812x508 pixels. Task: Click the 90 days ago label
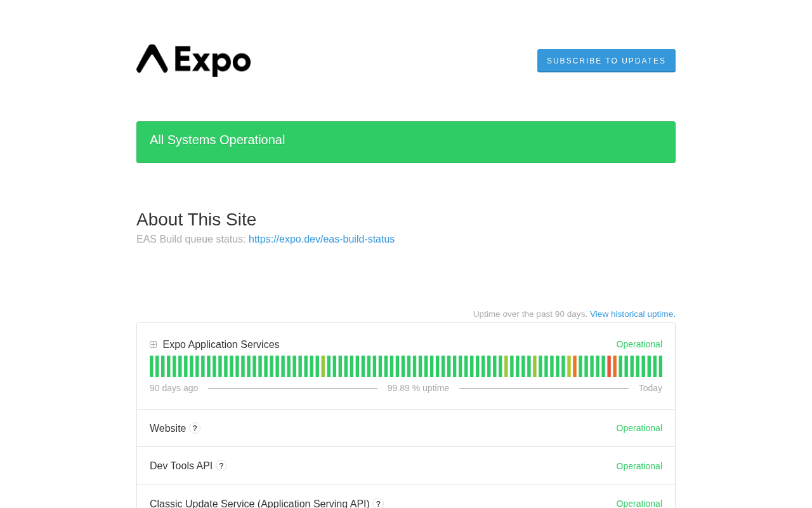point(174,388)
